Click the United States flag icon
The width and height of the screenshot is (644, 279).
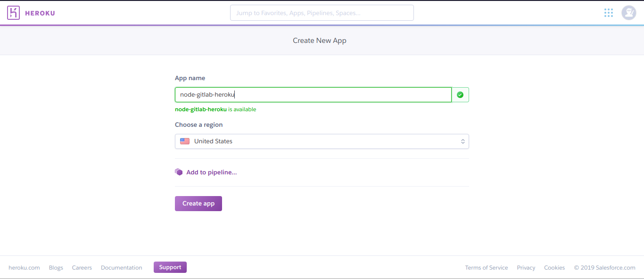(185, 141)
